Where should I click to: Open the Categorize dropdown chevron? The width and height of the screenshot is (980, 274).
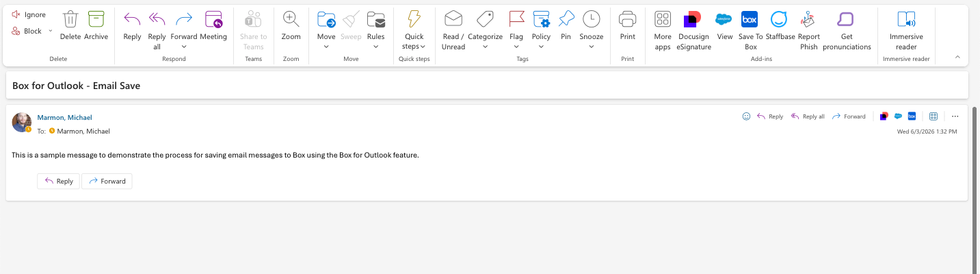485,47
